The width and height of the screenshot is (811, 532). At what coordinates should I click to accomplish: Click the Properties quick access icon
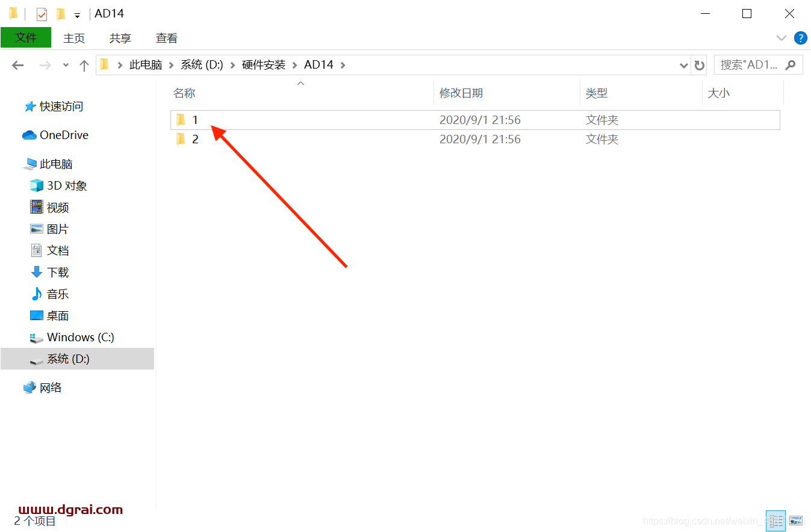(42, 14)
